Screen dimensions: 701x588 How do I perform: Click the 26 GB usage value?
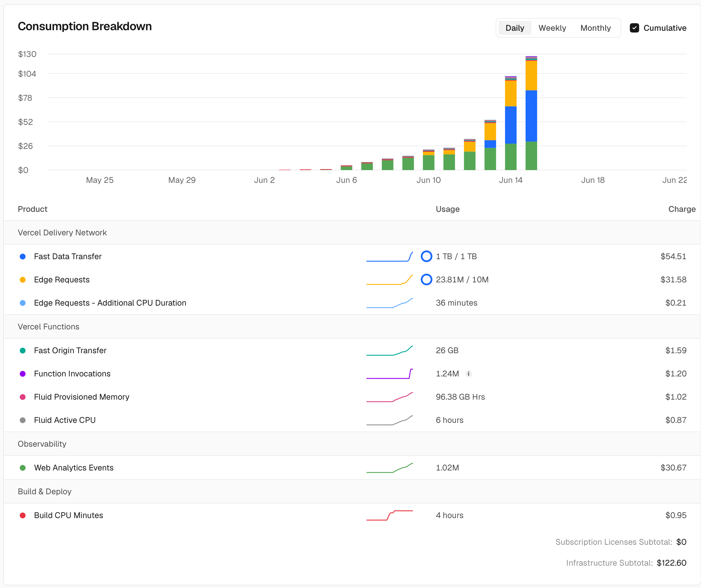point(447,350)
